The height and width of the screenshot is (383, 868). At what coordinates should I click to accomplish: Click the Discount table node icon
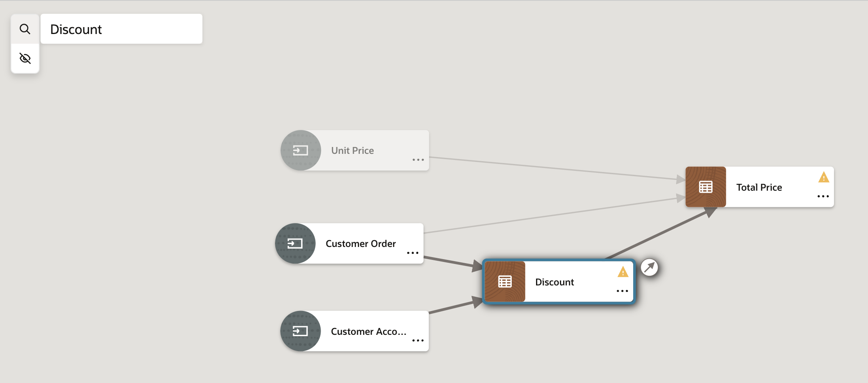pos(504,281)
